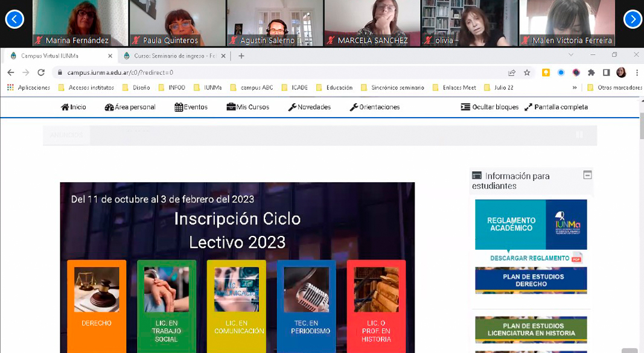
Task: Pause the announcements ticker
Action: coord(579,135)
